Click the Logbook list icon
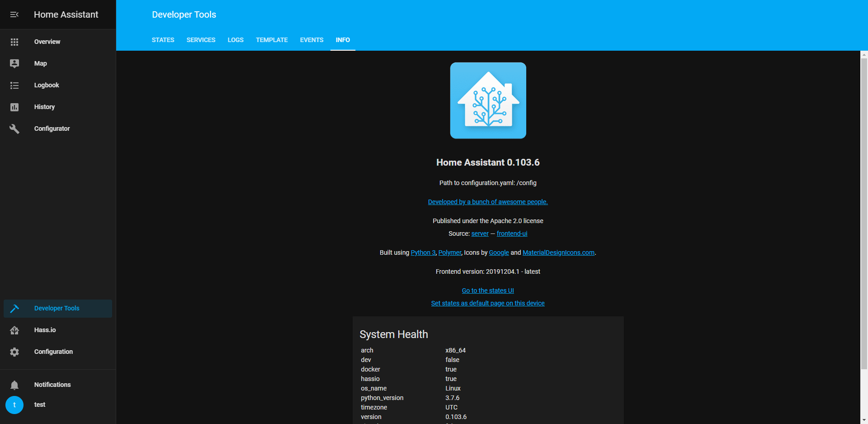 [14, 85]
